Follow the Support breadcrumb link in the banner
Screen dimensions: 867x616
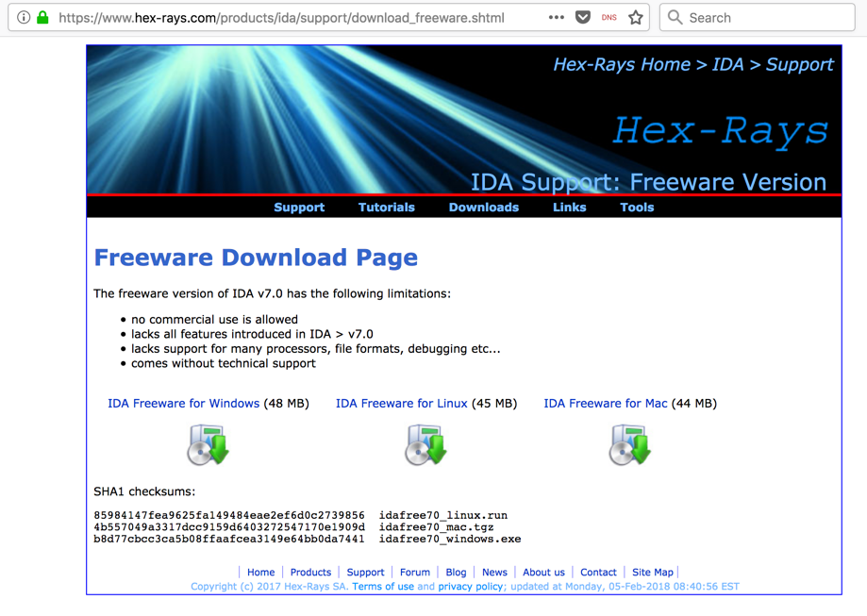tap(799, 65)
